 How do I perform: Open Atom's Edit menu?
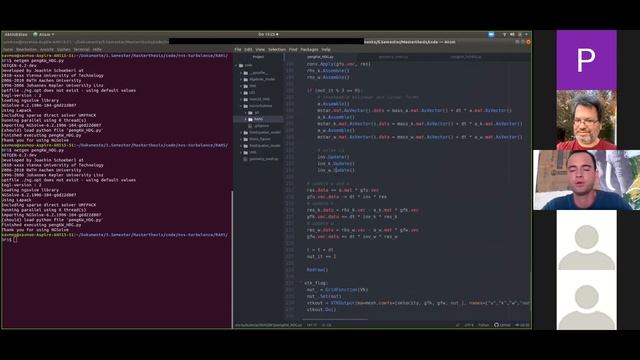pos(248,49)
